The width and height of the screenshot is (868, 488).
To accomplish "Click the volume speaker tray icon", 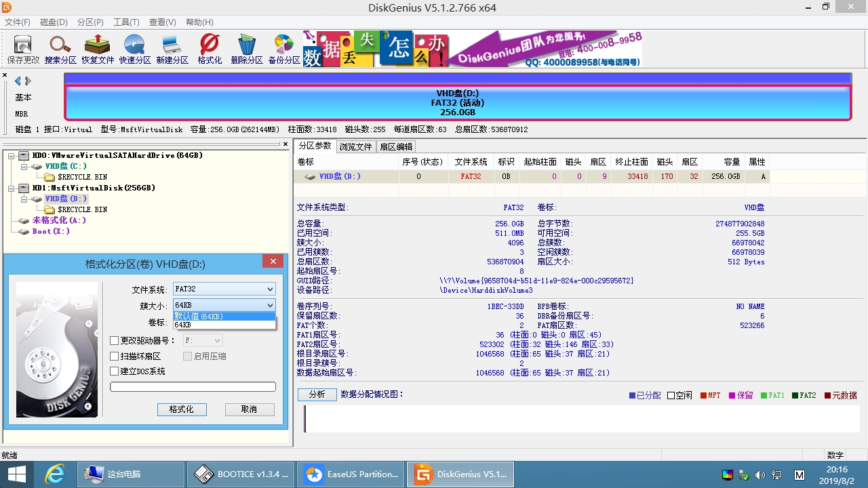I will (759, 474).
